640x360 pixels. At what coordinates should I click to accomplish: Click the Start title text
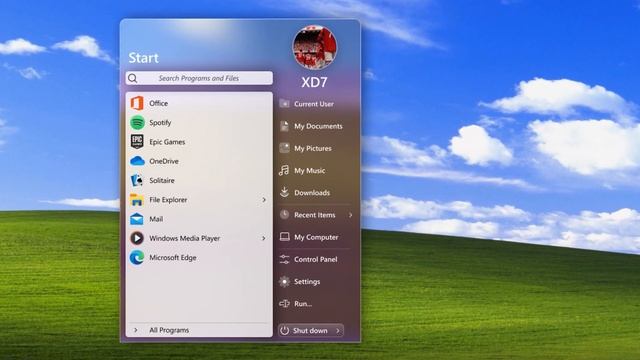coord(143,58)
